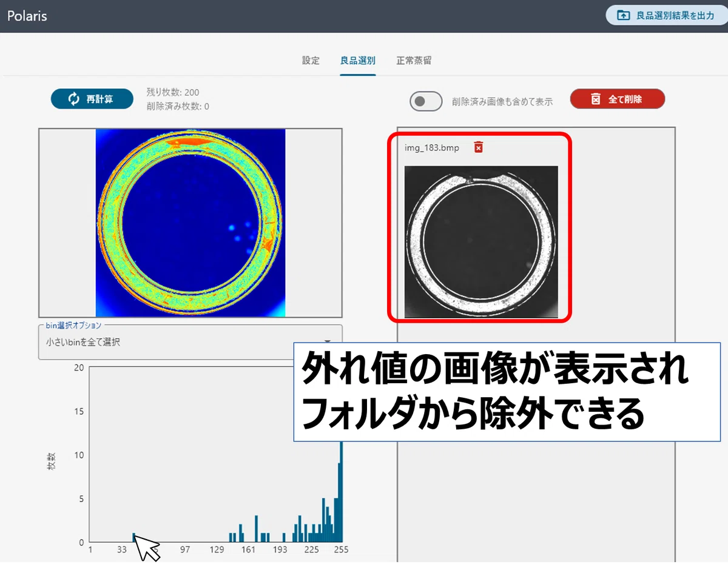Click the 良品選別結果を出力 export button
The image size is (728, 570).
click(x=666, y=15)
